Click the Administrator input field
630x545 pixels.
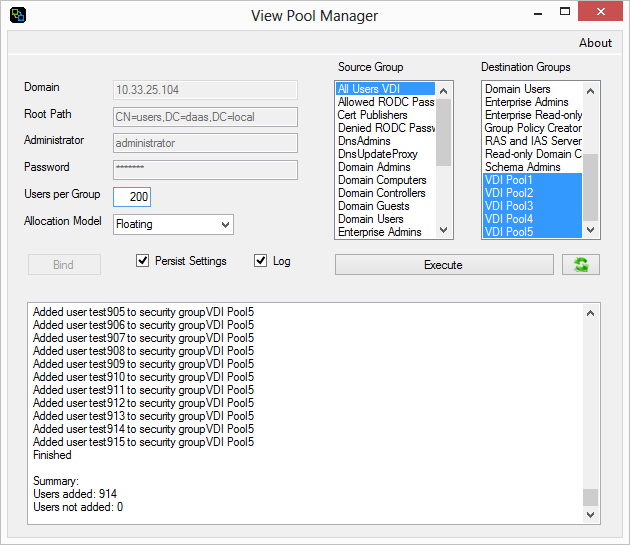(205, 143)
